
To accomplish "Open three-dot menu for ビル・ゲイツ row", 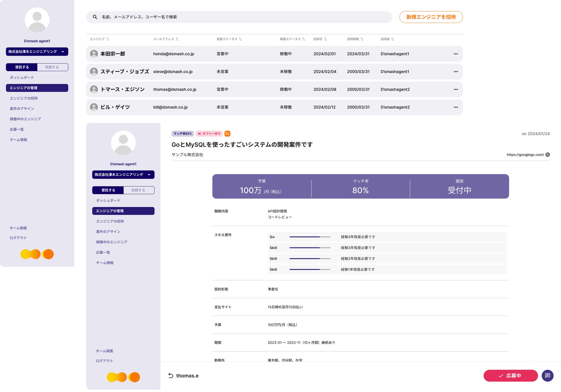I will [455, 107].
